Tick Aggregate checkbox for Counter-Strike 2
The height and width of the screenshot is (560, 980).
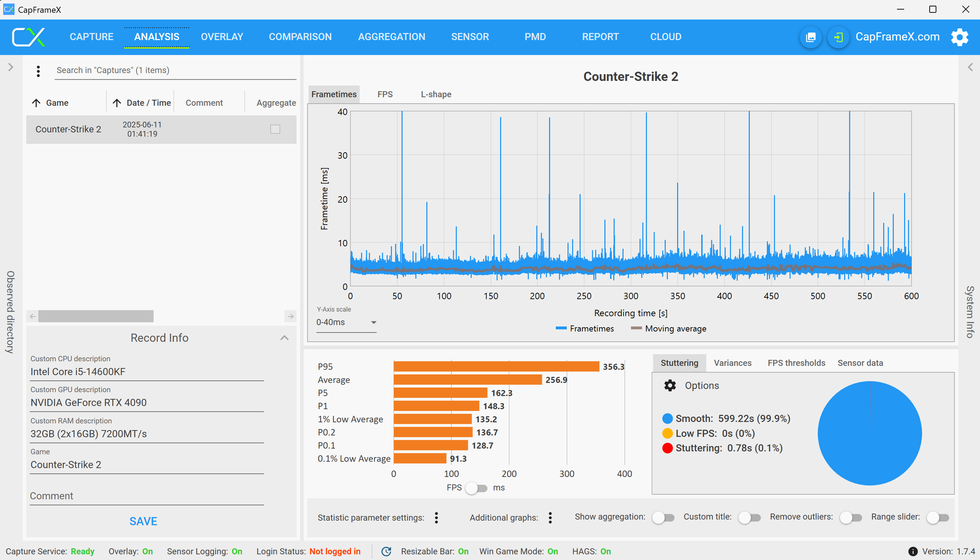click(275, 129)
